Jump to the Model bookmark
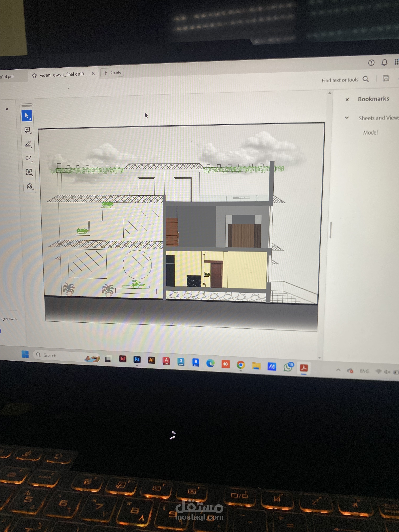 tap(370, 132)
